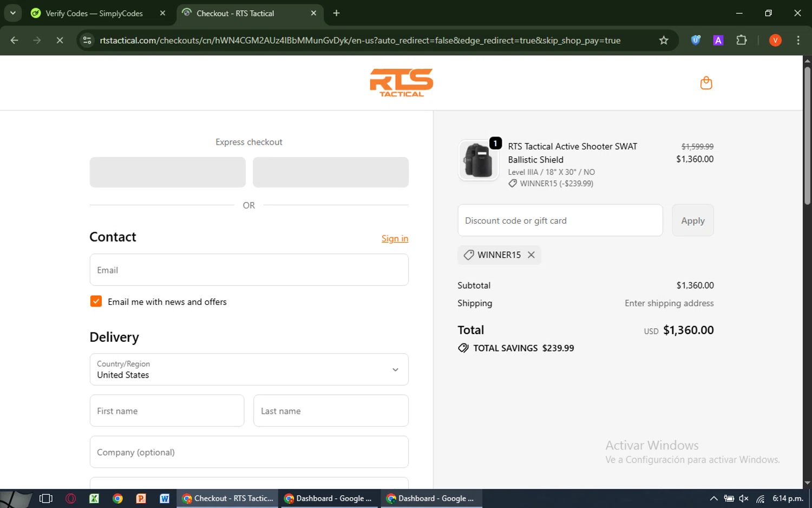Click the WINNER15 (-$239.99) line item text
The image size is (812, 508).
tap(556, 184)
